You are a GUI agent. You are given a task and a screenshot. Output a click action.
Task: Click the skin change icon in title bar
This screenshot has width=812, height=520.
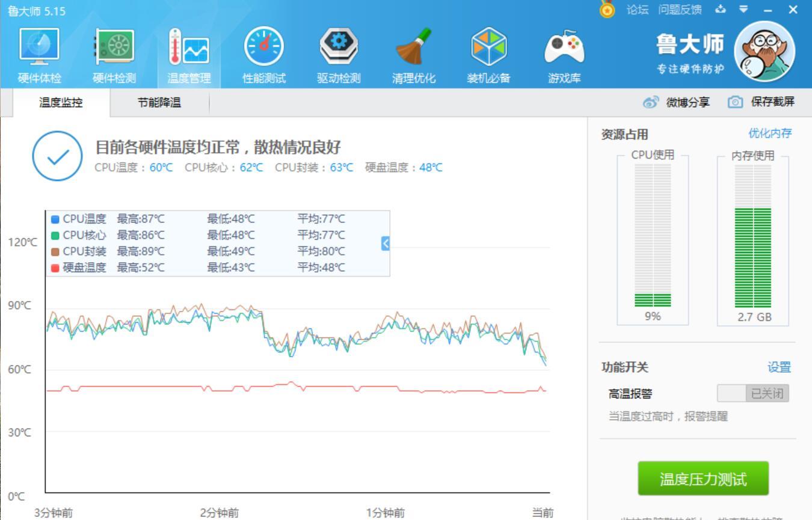(x=721, y=9)
